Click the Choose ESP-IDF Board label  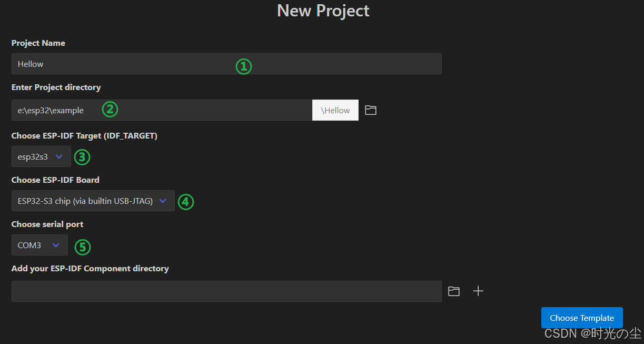click(x=55, y=180)
